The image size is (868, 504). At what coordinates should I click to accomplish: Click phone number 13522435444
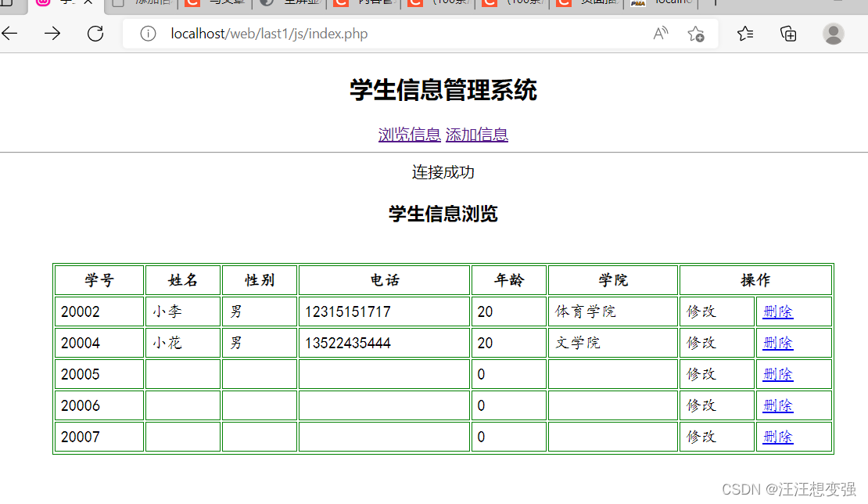point(348,344)
